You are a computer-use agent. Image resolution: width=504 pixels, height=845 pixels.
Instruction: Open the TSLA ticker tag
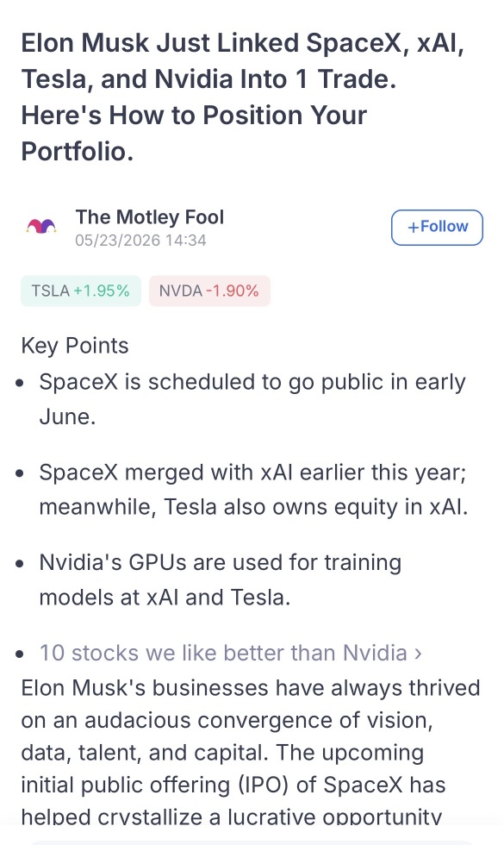click(x=81, y=291)
